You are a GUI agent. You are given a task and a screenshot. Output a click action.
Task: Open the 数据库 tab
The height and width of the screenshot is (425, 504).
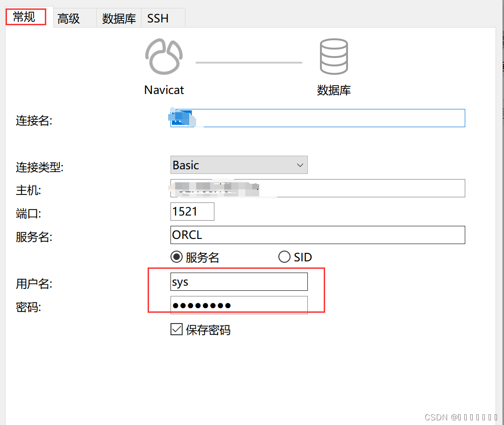point(119,18)
